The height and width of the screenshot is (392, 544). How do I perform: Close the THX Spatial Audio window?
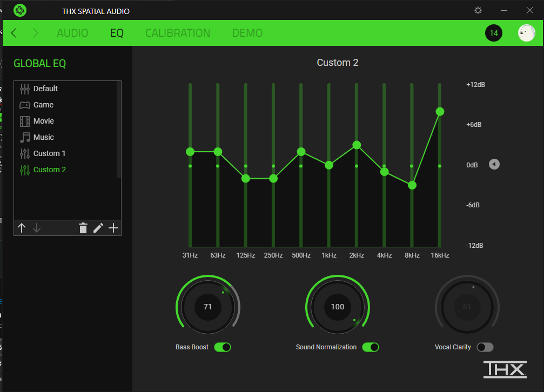[x=529, y=10]
